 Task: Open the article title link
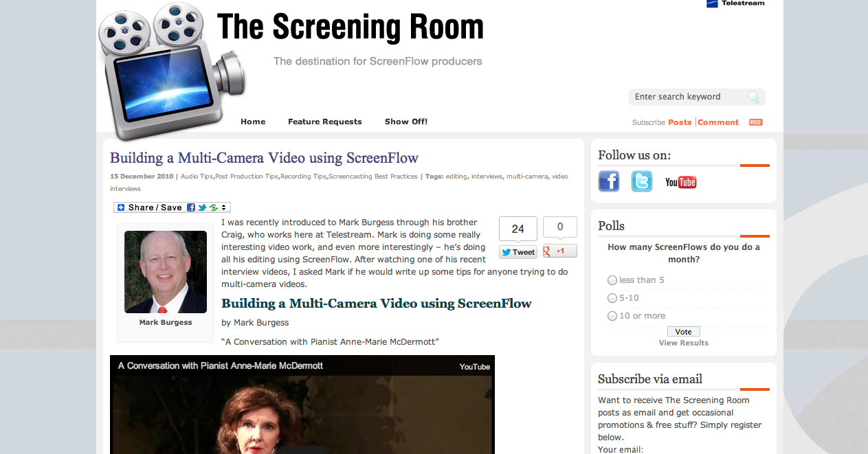pos(264,158)
